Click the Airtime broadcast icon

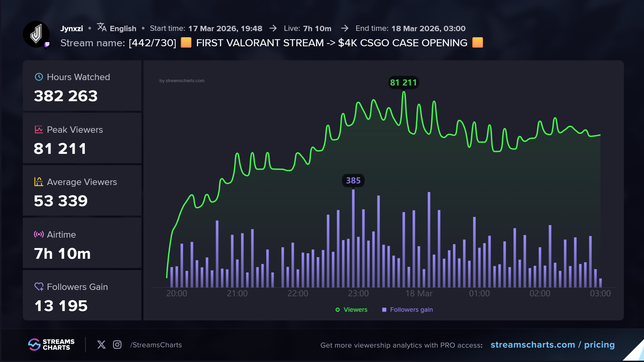[x=39, y=234]
